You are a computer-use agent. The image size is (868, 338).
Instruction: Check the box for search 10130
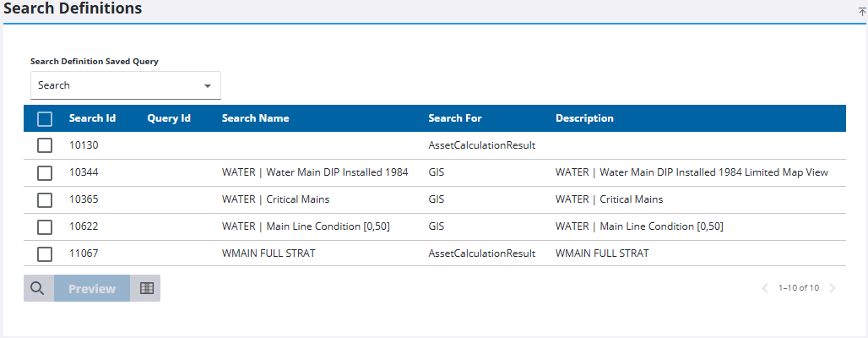coord(45,145)
